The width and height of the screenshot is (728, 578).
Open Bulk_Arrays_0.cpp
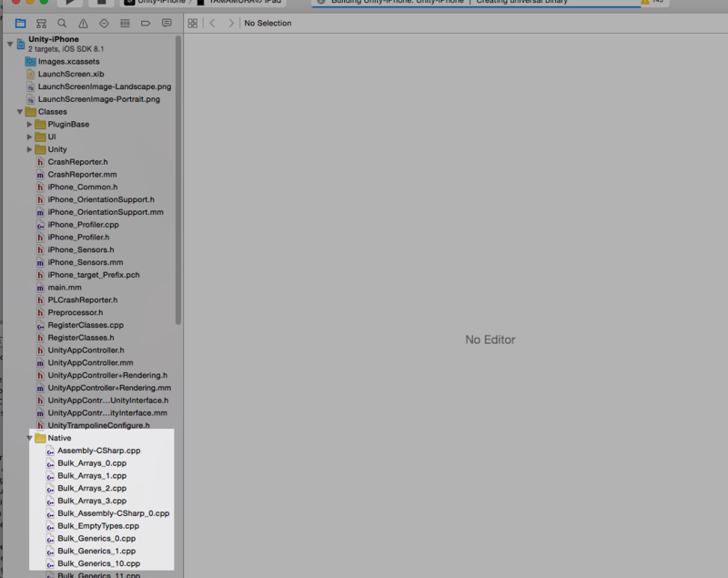tap(93, 463)
